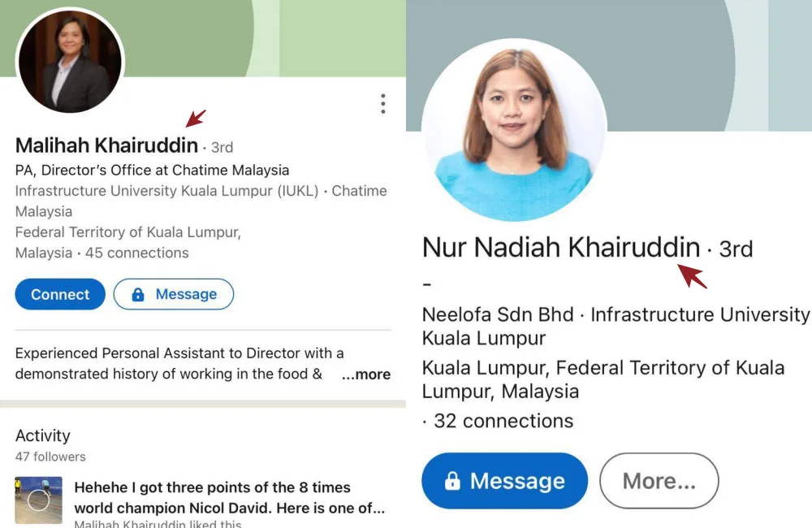Click the large blue Message button
The image size is (812, 528).
pyautogui.click(x=504, y=481)
